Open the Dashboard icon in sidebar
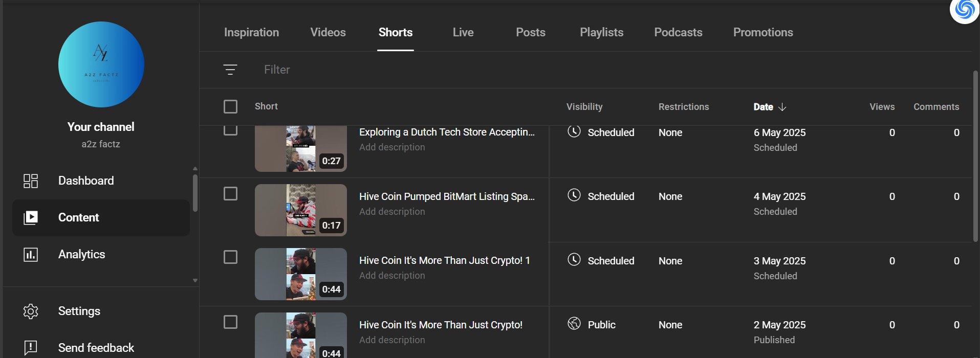This screenshot has width=980, height=358. [31, 181]
